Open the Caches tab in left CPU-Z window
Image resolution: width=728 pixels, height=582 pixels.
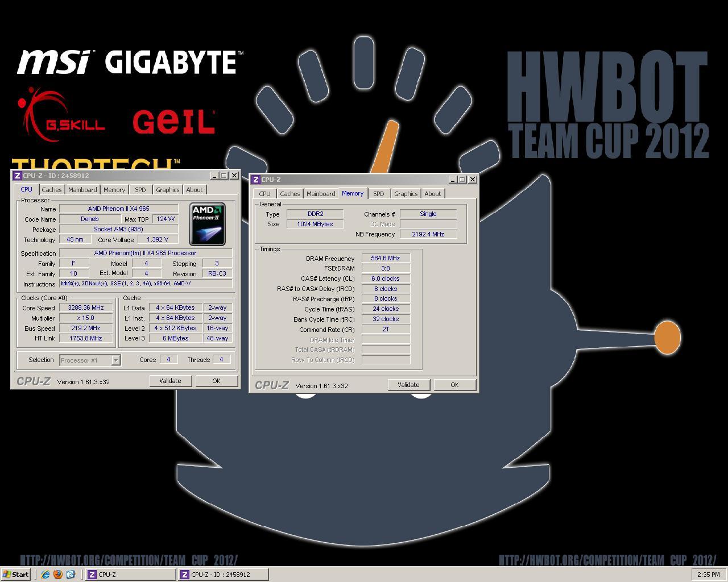click(x=51, y=190)
